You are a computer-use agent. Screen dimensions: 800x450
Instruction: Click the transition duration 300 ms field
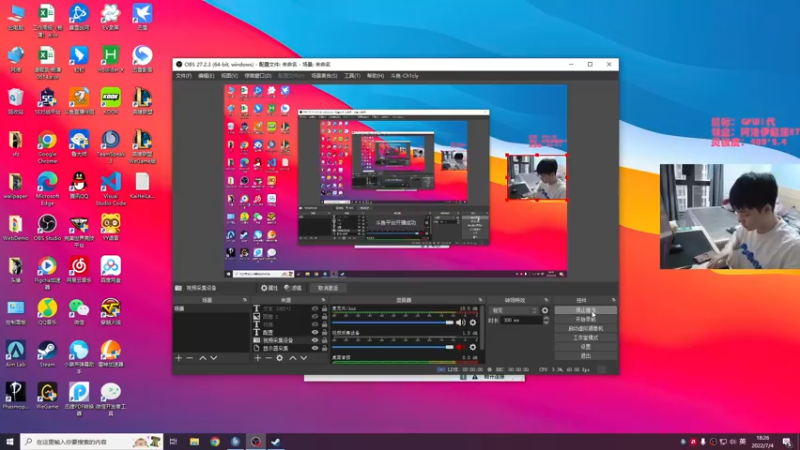[520, 320]
